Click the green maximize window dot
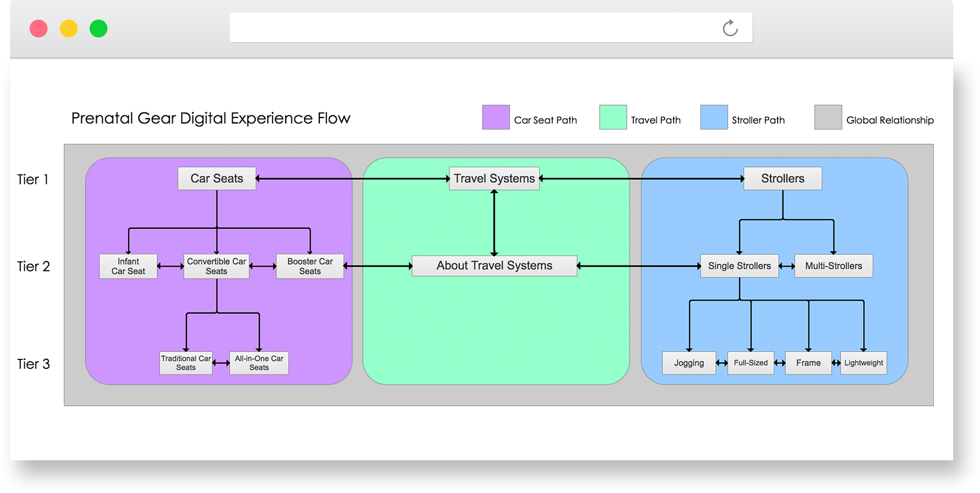The image size is (980, 493). [x=99, y=29]
